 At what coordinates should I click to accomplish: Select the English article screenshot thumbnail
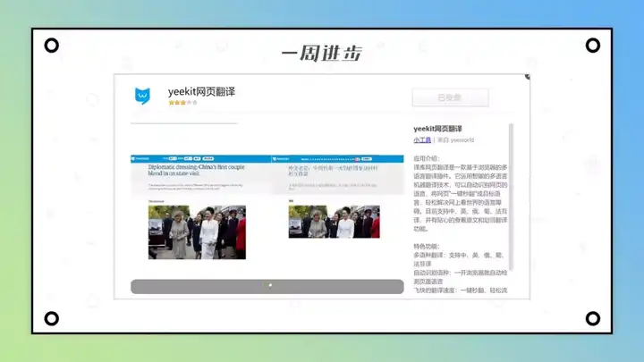pyautogui.click(x=201, y=207)
